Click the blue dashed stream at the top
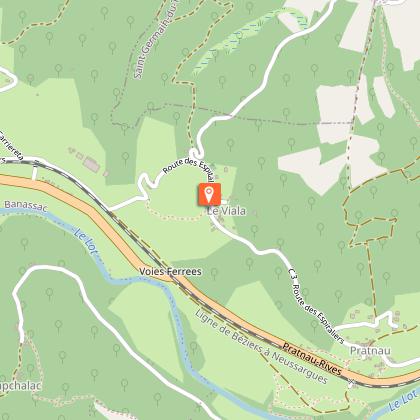The height and width of the screenshot is (420, 420). [x=248, y=35]
